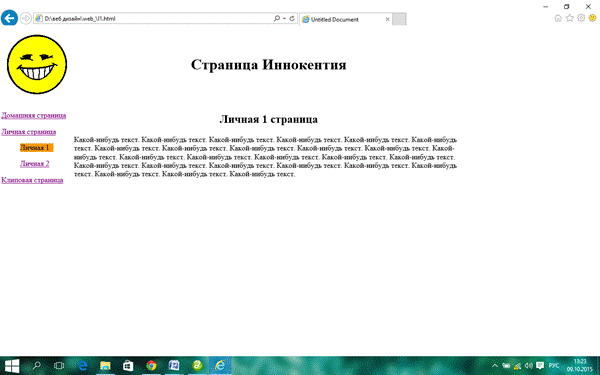Open the Windows Start menu
Viewport: 600px width, 375px height.
(11, 366)
